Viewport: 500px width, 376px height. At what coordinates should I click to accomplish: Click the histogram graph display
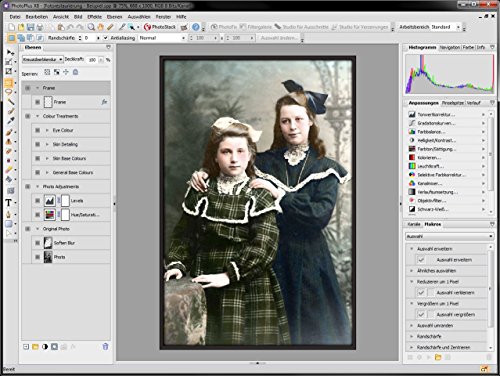pos(449,74)
